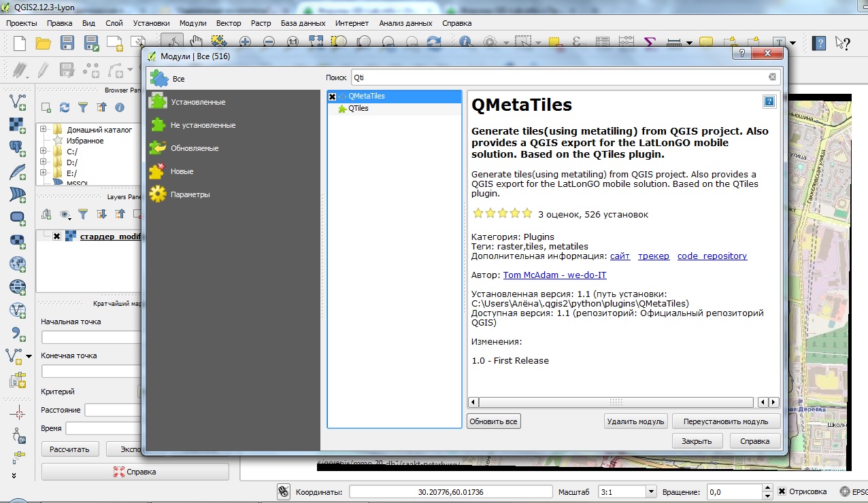Open the Масштаб scale dropdown
868x503 pixels.
pos(651,491)
